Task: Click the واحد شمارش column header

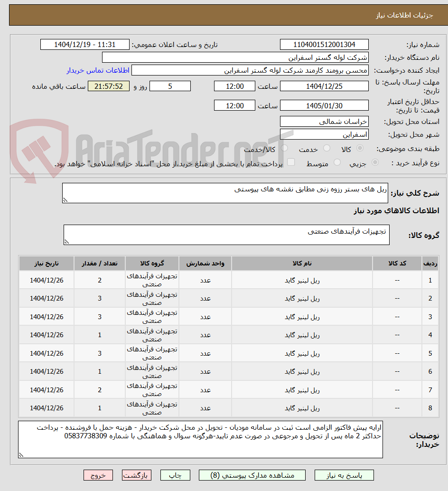Action: 205,264
